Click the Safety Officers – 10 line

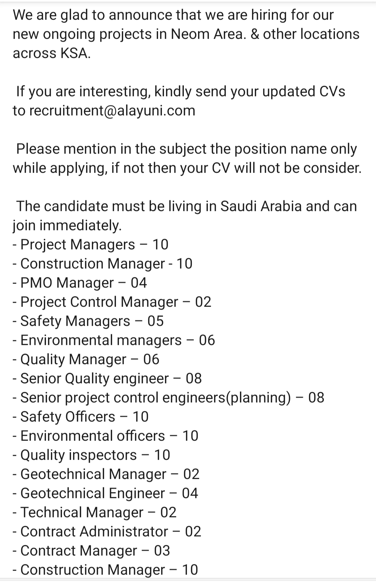click(x=81, y=417)
